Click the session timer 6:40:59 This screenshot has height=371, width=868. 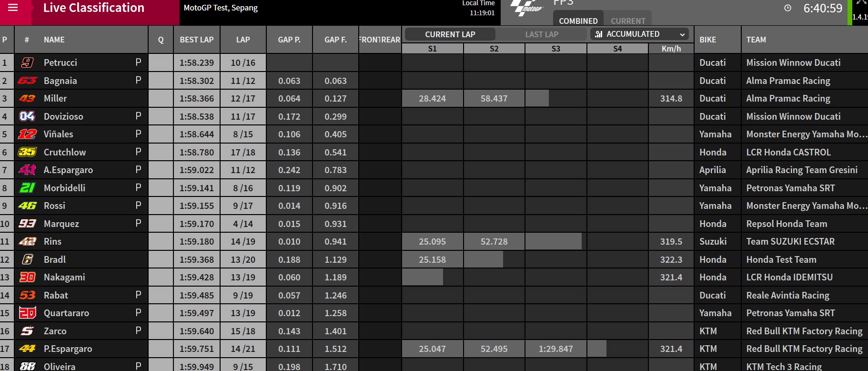pyautogui.click(x=823, y=8)
